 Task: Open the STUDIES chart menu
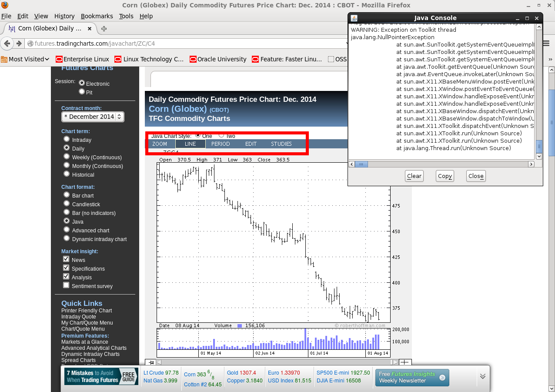(281, 144)
